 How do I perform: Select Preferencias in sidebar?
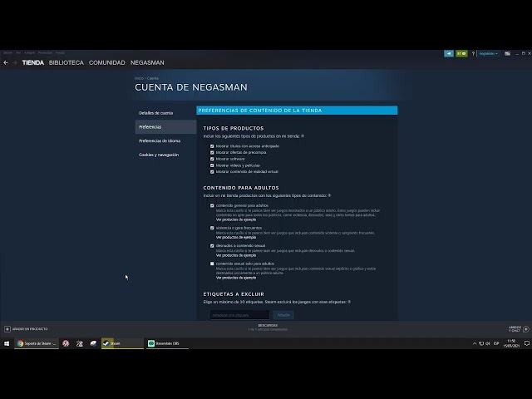click(165, 127)
